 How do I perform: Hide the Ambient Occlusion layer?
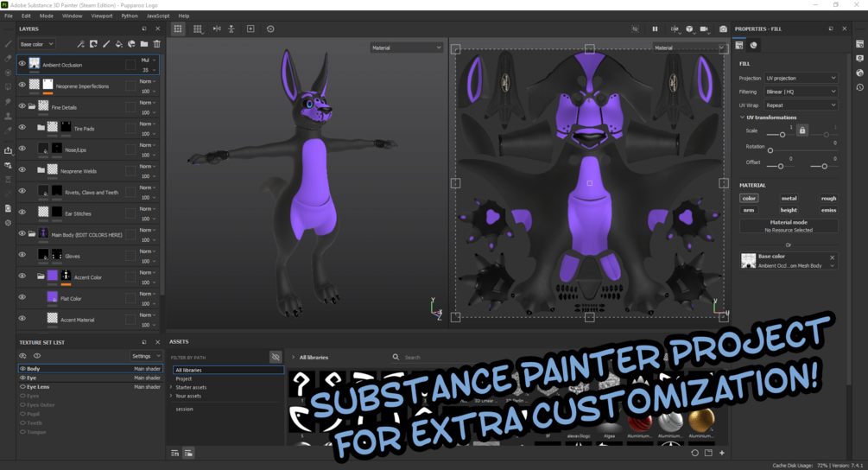click(22, 64)
